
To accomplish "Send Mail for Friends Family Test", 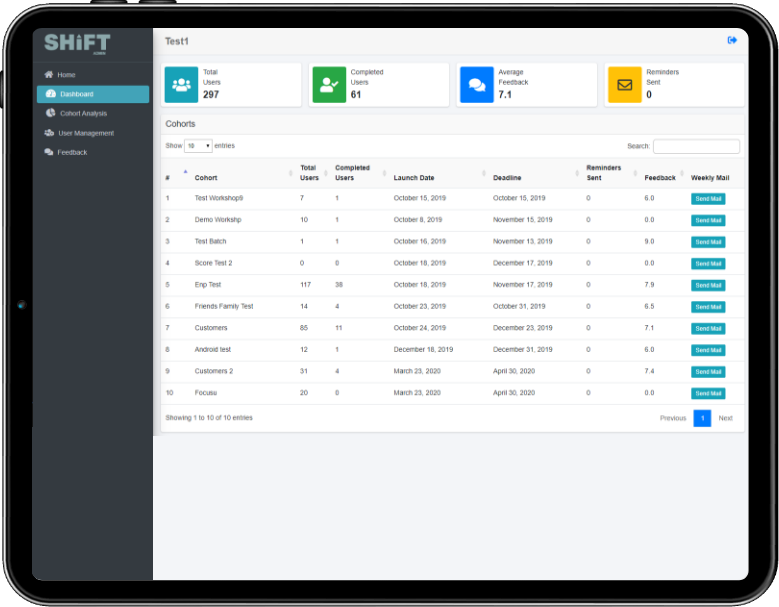I will [x=708, y=307].
